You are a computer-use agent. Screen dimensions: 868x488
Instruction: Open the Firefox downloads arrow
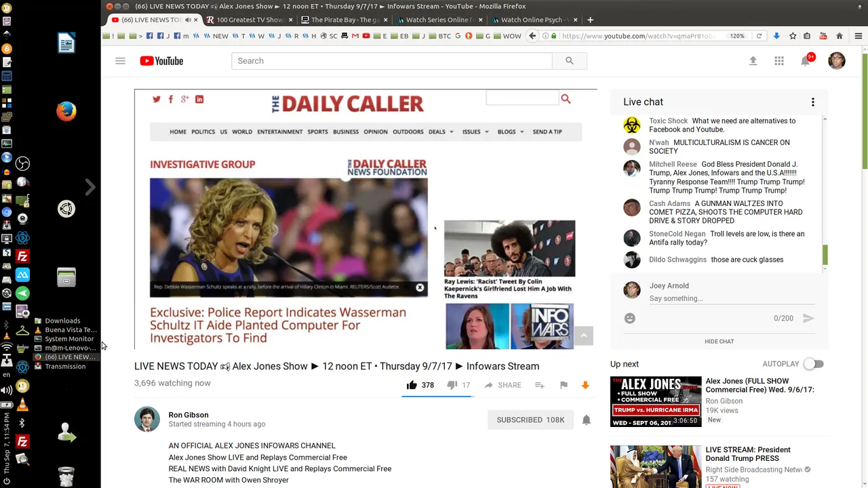point(776,36)
